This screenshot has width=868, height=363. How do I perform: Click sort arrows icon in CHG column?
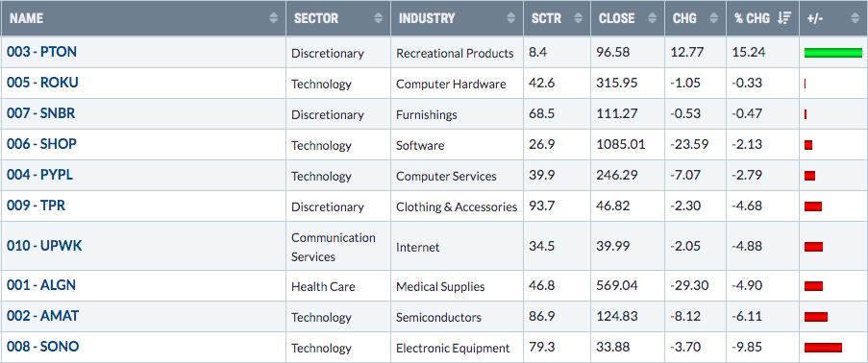(713, 18)
